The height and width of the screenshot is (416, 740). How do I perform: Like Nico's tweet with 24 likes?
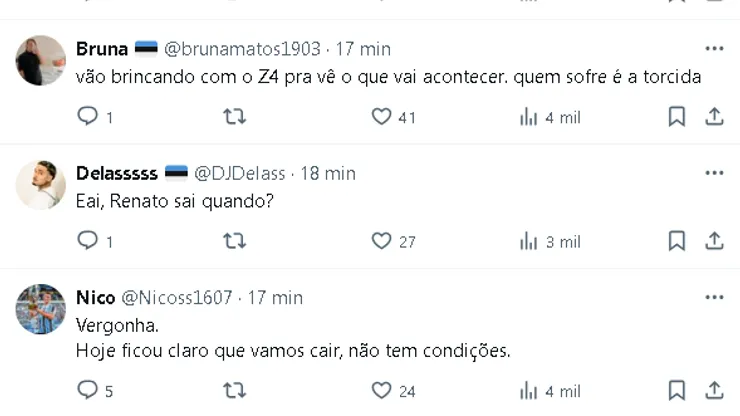tap(381, 391)
